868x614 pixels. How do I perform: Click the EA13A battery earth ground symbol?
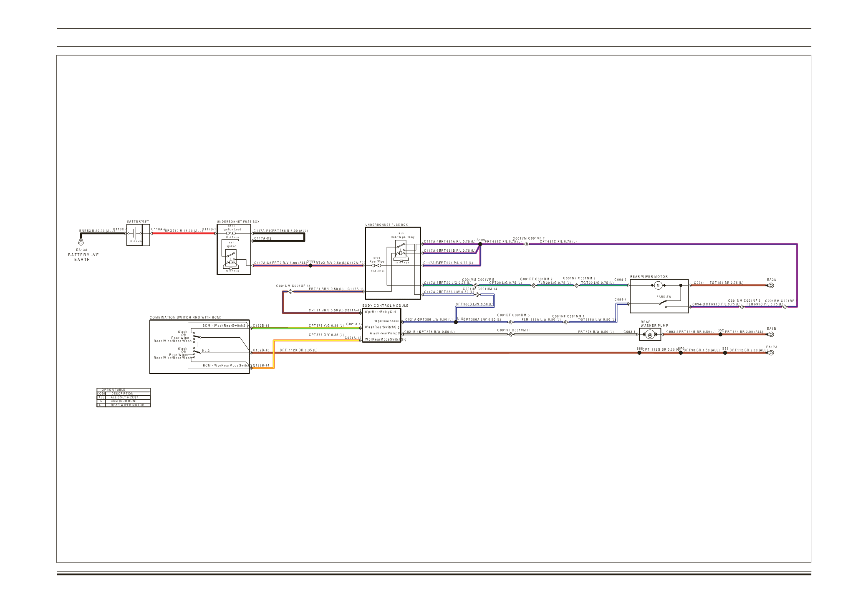point(81,243)
